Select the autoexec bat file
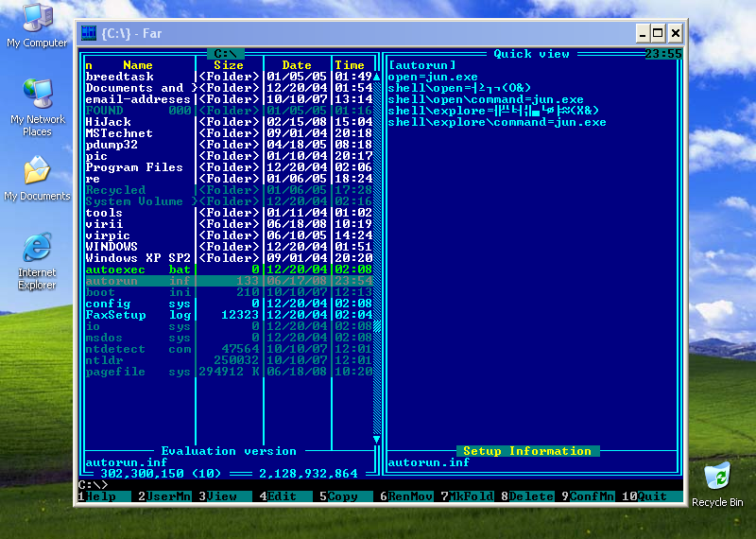The image size is (756, 539). pyautogui.click(x=229, y=269)
